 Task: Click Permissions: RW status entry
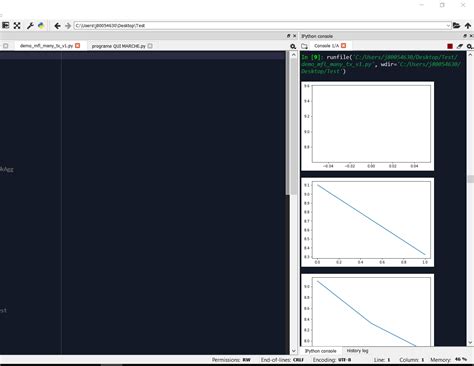[231, 360]
